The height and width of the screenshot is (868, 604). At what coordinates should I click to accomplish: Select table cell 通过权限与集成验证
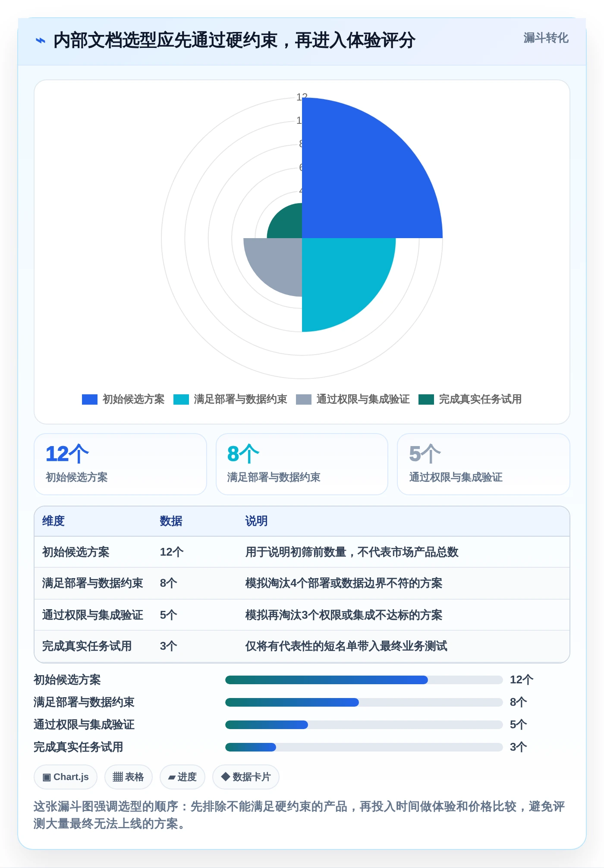tap(93, 615)
